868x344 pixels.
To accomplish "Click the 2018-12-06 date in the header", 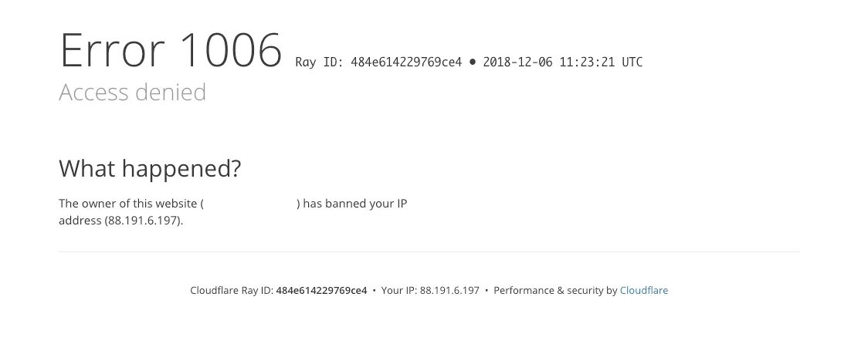I will point(517,62).
